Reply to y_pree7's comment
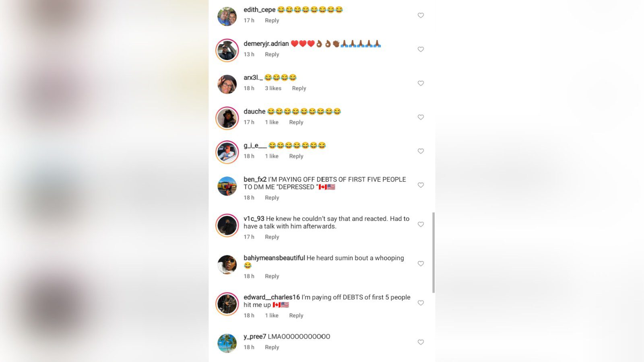Viewport: 644px width, 362px height. tap(272, 347)
